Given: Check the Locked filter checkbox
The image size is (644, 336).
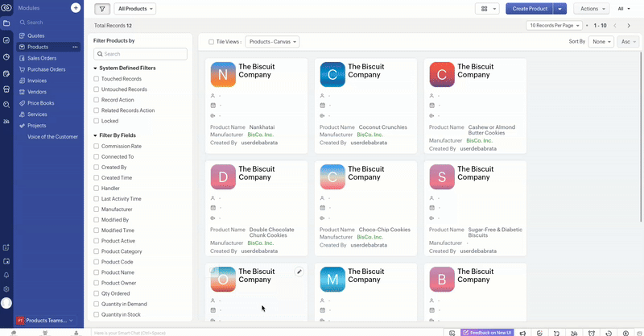Looking at the screenshot, I should pyautogui.click(x=97, y=121).
